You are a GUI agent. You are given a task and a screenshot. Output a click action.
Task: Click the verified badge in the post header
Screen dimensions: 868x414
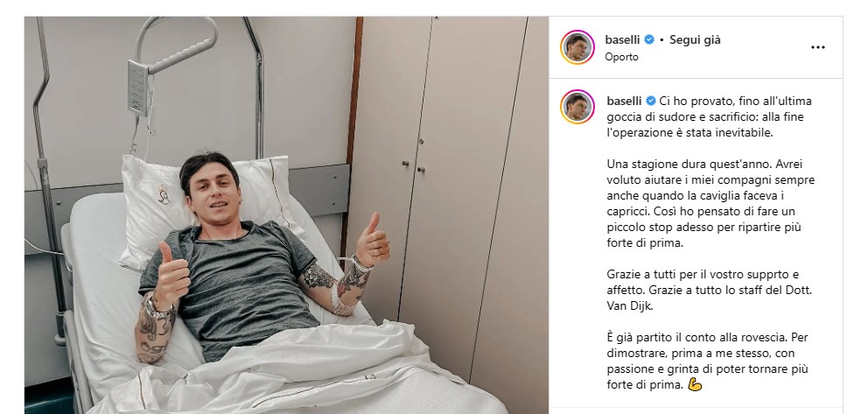650,40
